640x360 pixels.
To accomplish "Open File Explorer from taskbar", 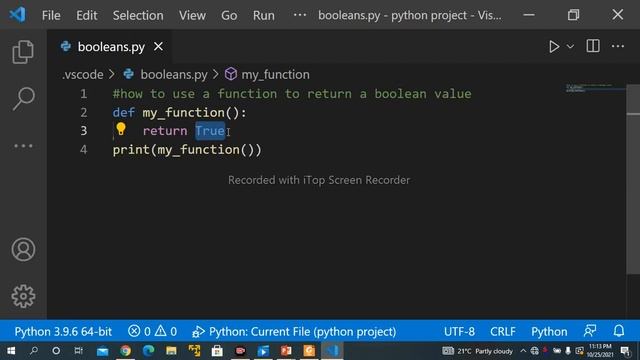I will [x=171, y=351].
